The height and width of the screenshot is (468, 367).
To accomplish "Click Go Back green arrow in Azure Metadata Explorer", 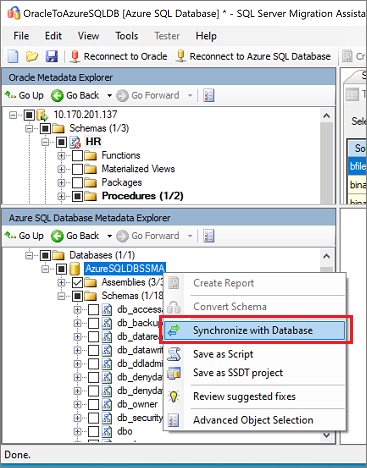I will point(57,236).
